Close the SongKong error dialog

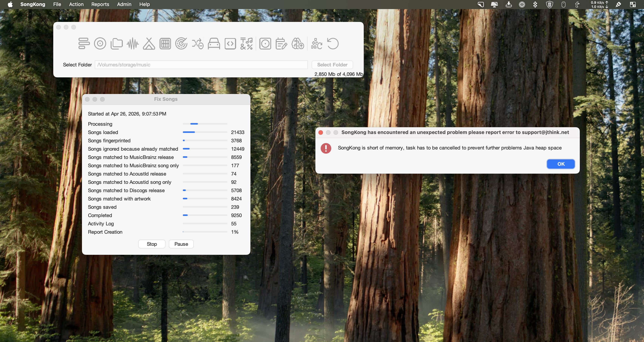coord(321,132)
